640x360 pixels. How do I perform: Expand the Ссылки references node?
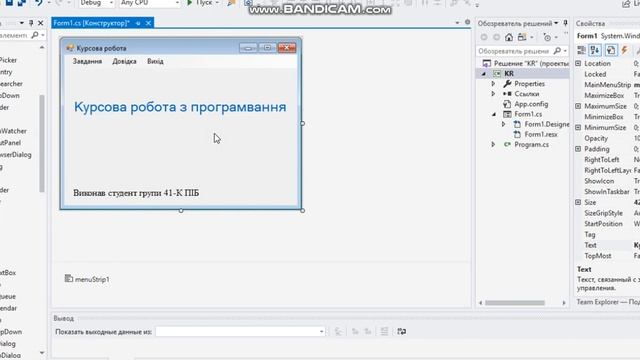(x=493, y=94)
